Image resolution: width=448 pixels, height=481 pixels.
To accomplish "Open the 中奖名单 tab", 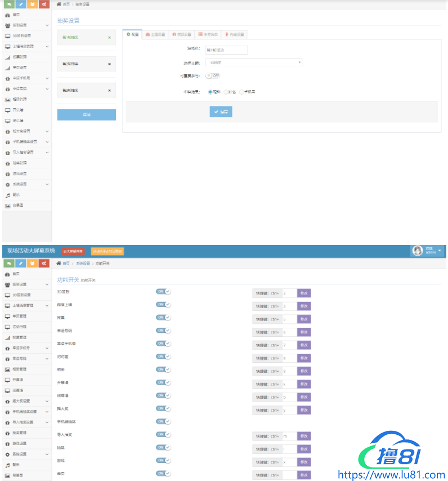I will pyautogui.click(x=208, y=34).
